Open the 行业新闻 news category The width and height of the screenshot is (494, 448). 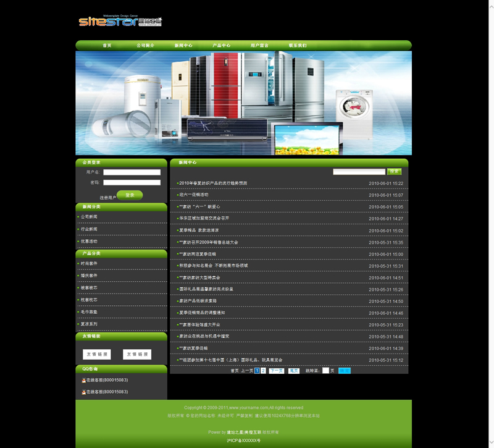point(89,229)
